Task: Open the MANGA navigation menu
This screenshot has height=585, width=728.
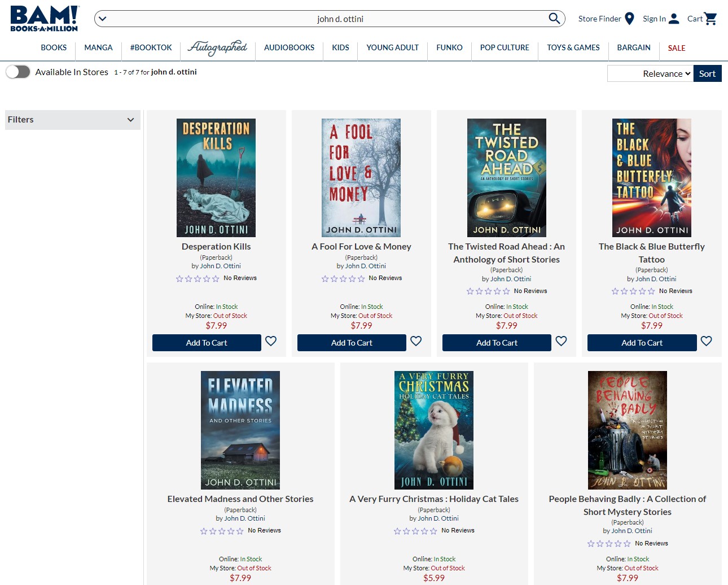Action: click(x=98, y=47)
